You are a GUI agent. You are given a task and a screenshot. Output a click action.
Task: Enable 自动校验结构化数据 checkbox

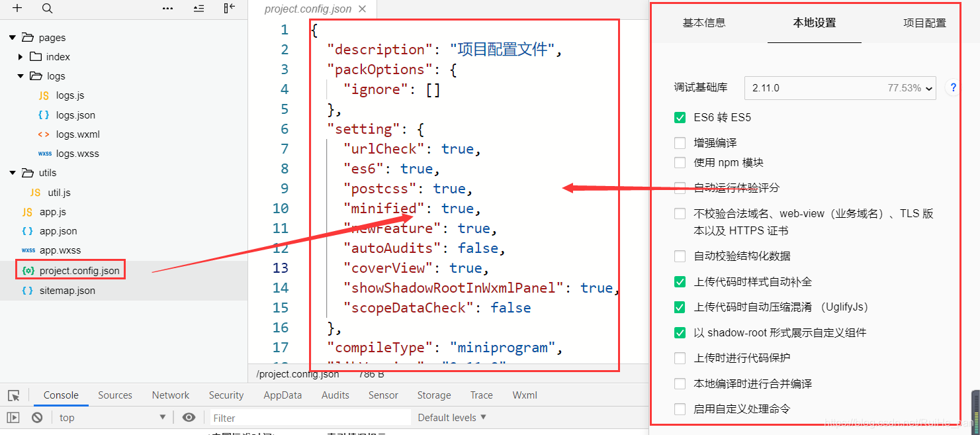[x=680, y=256]
